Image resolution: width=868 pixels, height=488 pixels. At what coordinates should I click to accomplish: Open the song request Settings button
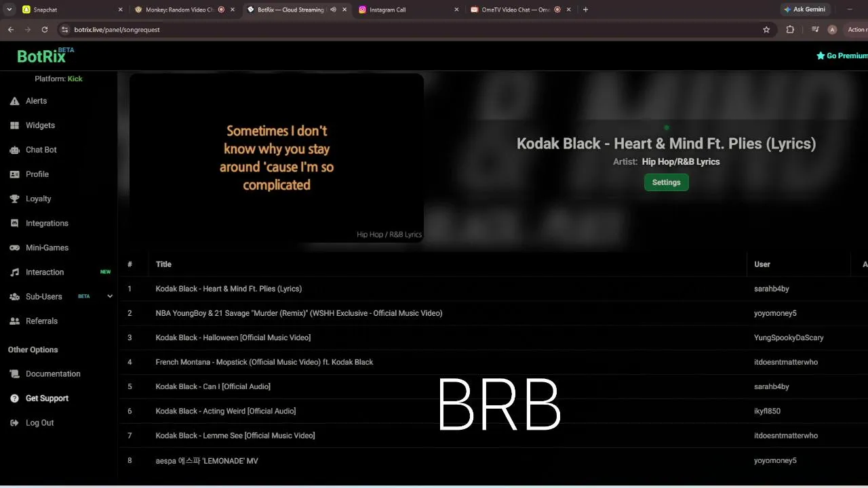pyautogui.click(x=666, y=182)
